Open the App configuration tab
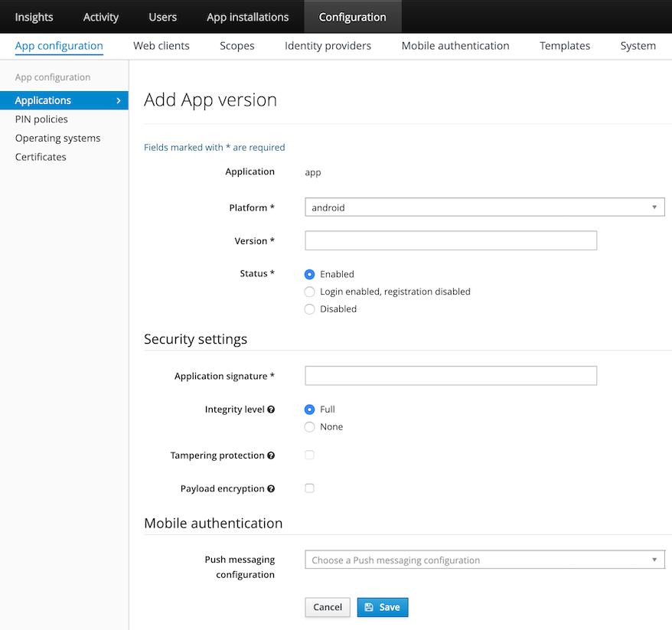 (x=59, y=46)
